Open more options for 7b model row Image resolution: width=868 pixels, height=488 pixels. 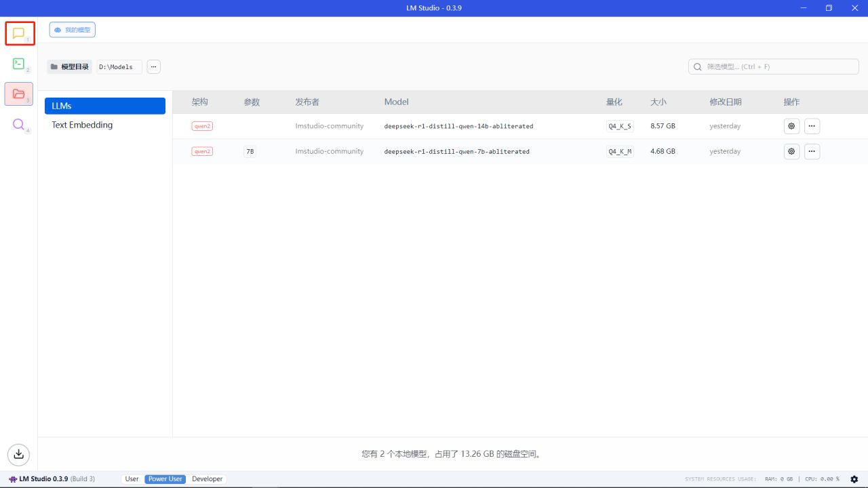click(812, 151)
